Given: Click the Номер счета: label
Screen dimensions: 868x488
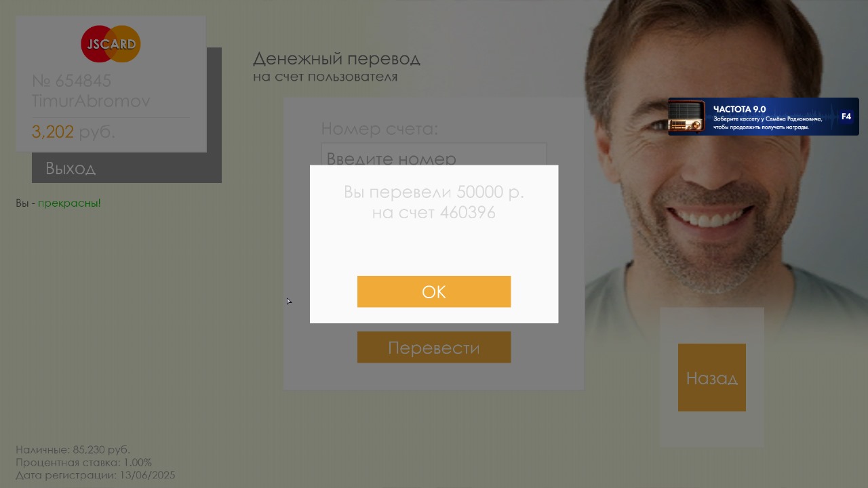Looking at the screenshot, I should (x=379, y=129).
